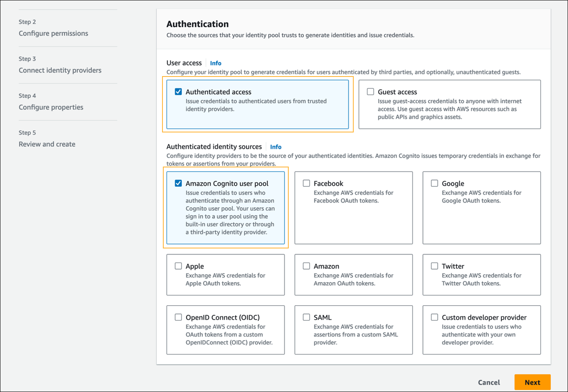Viewport: 568px width, 392px height.
Task: Open Info link beside Authenticated identity sources
Action: tap(276, 147)
